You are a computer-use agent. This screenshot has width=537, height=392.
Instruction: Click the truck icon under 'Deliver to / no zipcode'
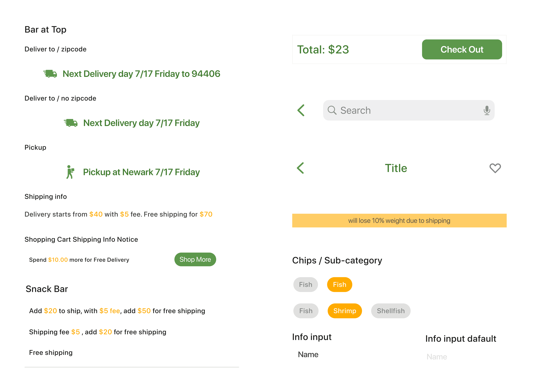pyautogui.click(x=71, y=123)
